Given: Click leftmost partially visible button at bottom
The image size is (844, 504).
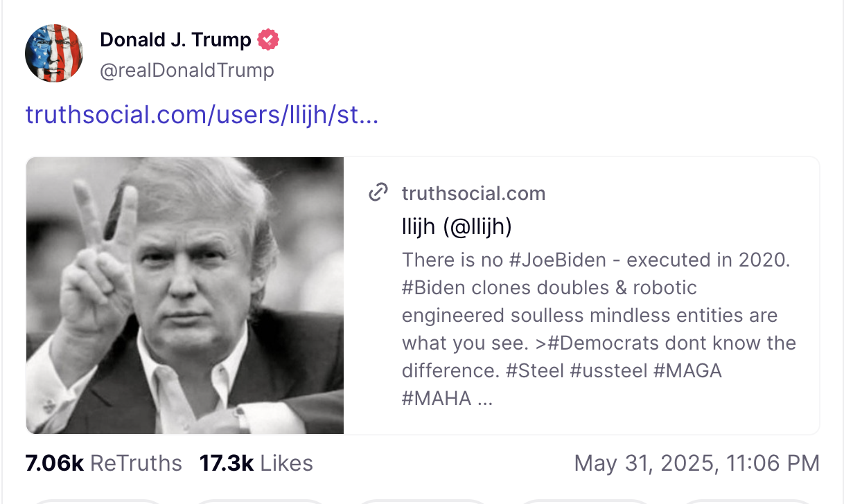Looking at the screenshot, I should click(x=97, y=501).
